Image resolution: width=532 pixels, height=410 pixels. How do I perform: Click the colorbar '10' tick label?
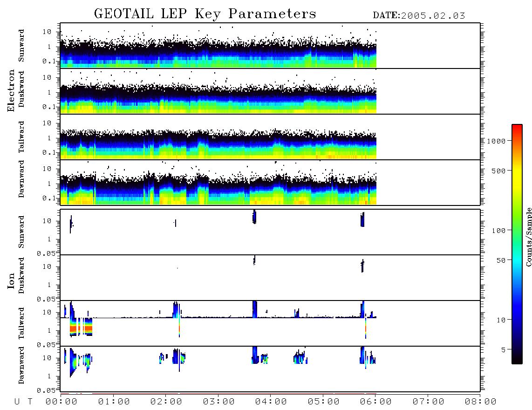(501, 320)
